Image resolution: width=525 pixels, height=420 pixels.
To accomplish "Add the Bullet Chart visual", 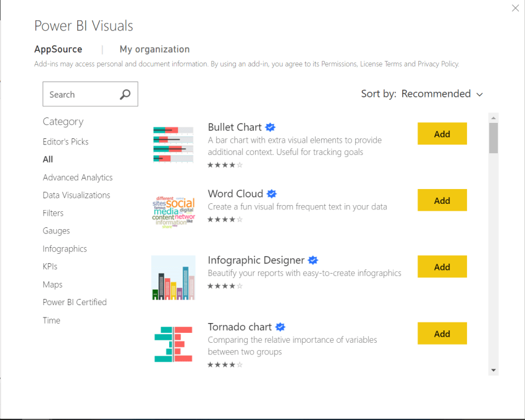I will [x=442, y=133].
